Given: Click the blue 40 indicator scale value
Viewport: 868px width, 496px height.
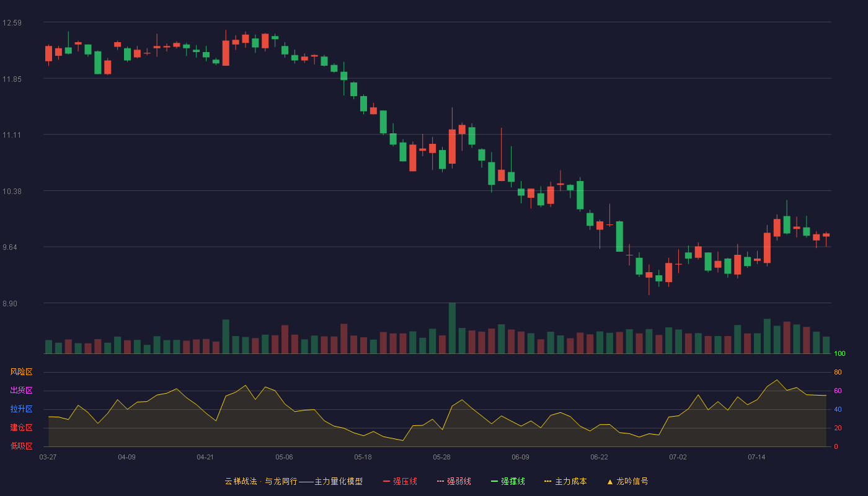Looking at the screenshot, I should tap(838, 409).
